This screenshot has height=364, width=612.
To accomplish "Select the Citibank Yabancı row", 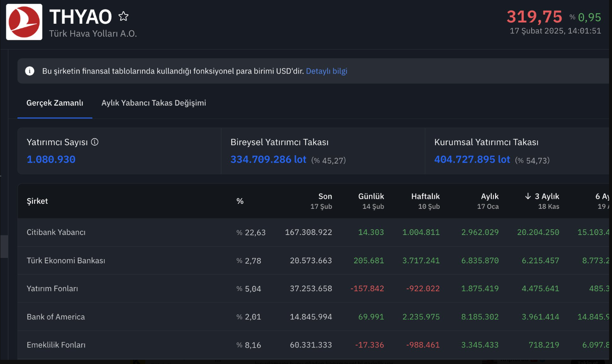I will click(x=56, y=232).
